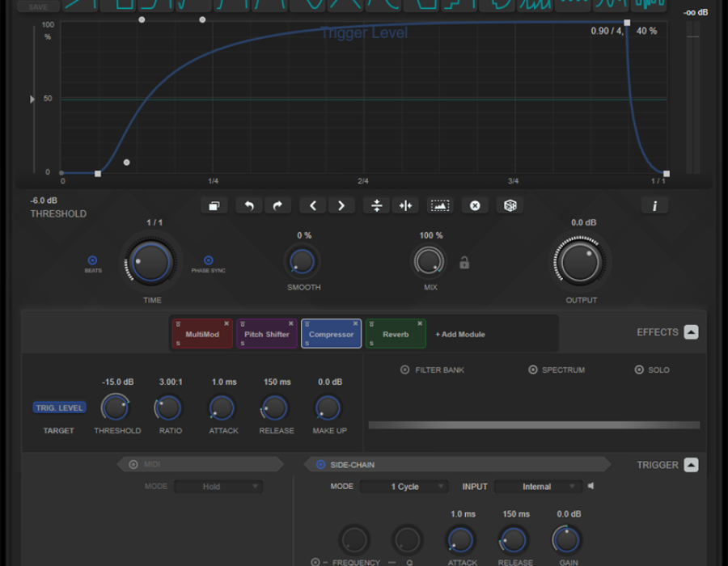Shift the curve left with the arrow button
This screenshot has height=566, width=728.
(313, 205)
